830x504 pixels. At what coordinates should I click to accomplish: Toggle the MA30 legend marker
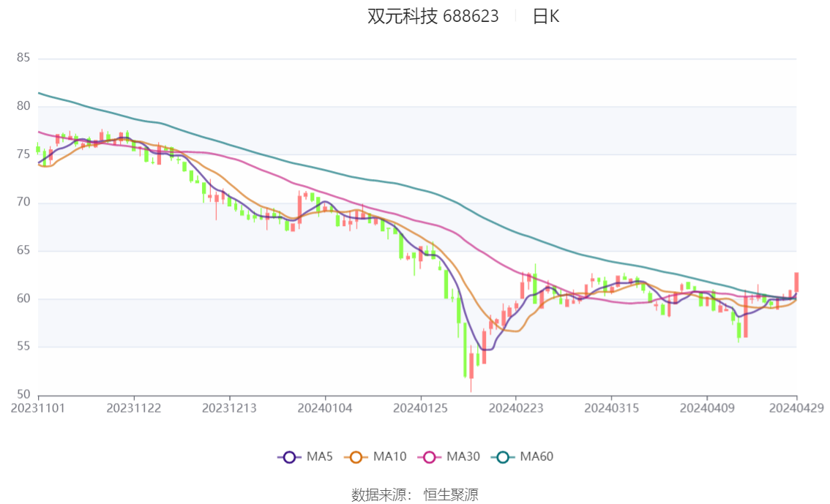click(430, 457)
